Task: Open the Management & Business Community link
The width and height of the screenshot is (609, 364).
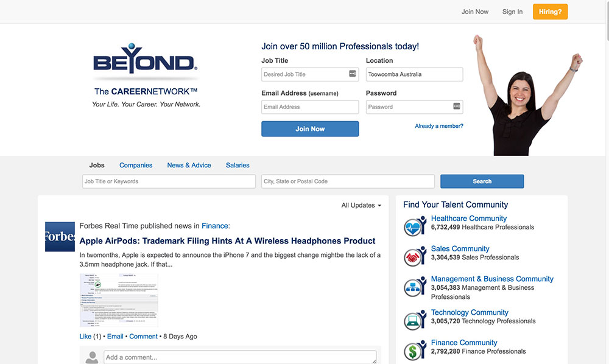Action: [492, 279]
